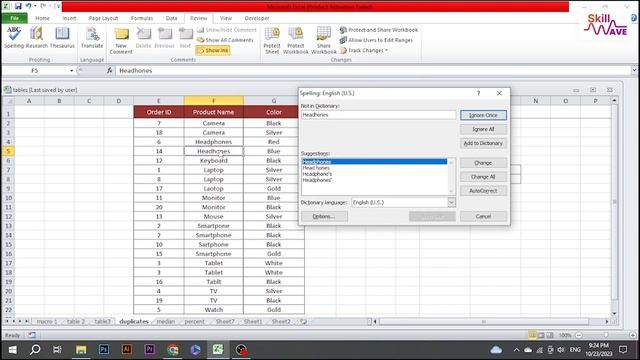Click the Delete comment icon
Screen dimensions: 640x360
pos(143,38)
